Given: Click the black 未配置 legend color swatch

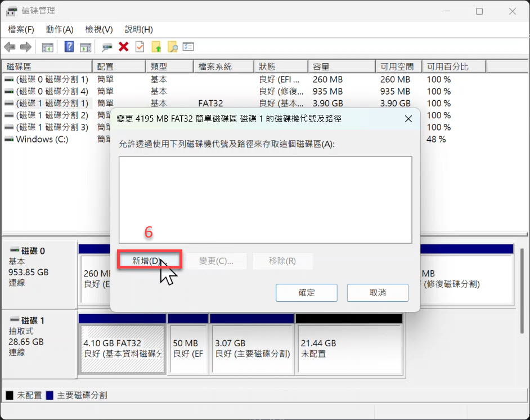Looking at the screenshot, I should pos(10,396).
